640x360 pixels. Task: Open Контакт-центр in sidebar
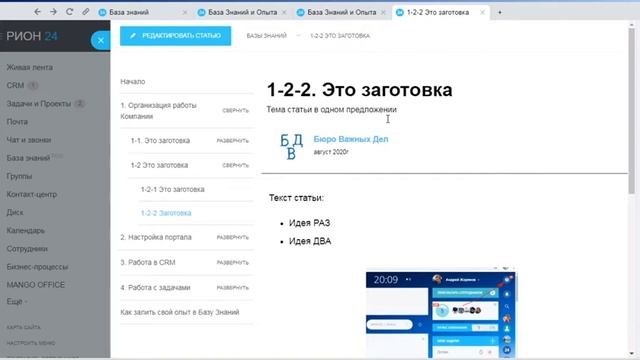[32, 194]
